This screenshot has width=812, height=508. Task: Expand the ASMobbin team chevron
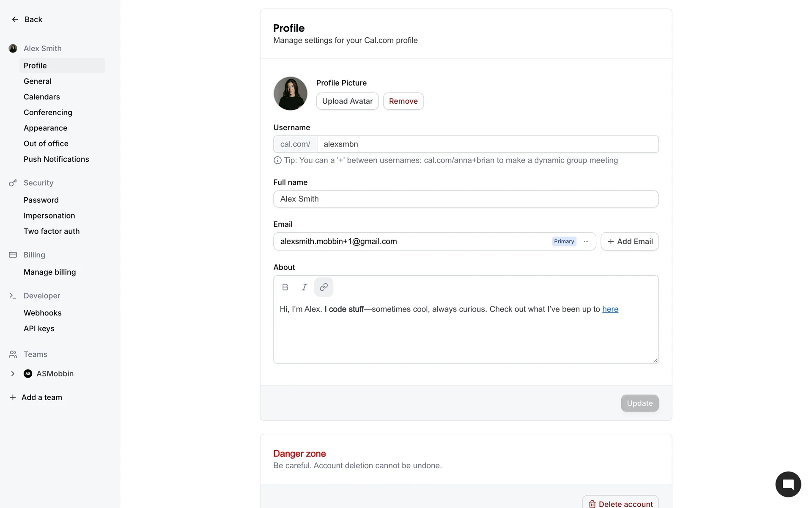(13, 373)
